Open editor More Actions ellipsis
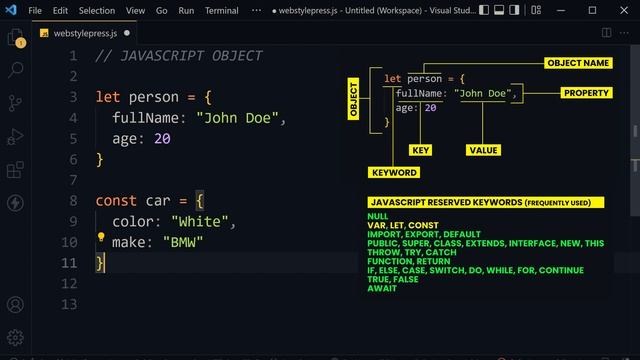 click(x=624, y=33)
